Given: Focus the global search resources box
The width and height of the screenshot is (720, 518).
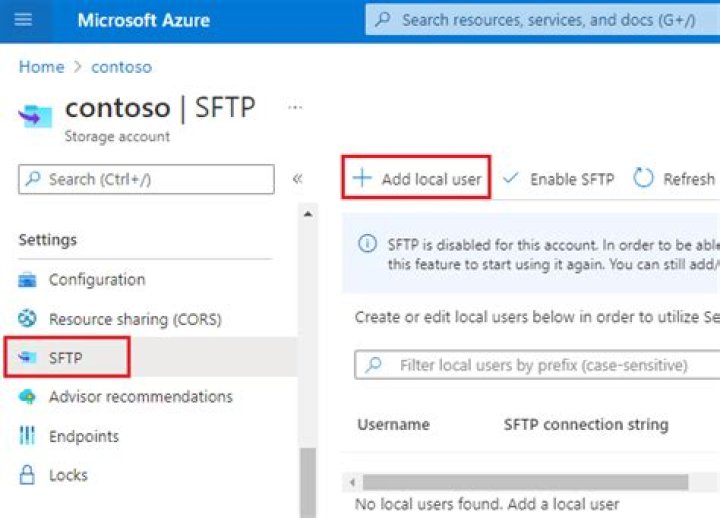Looking at the screenshot, I should tap(542, 20).
